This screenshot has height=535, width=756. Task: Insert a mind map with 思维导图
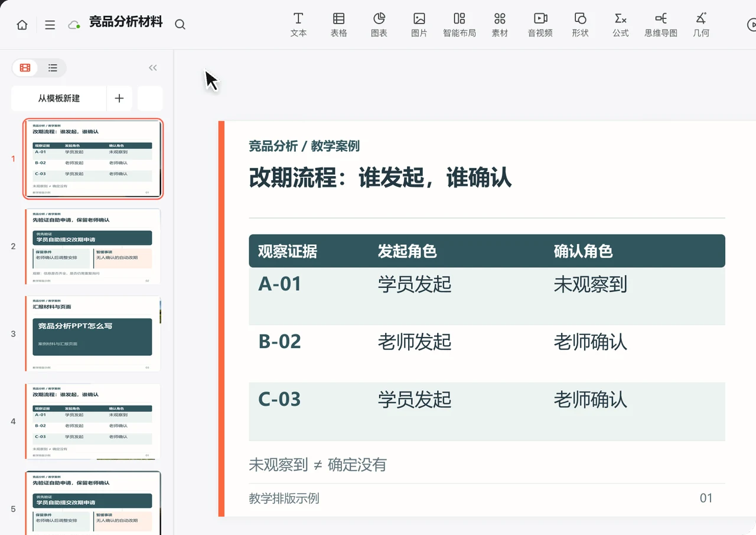[x=661, y=25]
